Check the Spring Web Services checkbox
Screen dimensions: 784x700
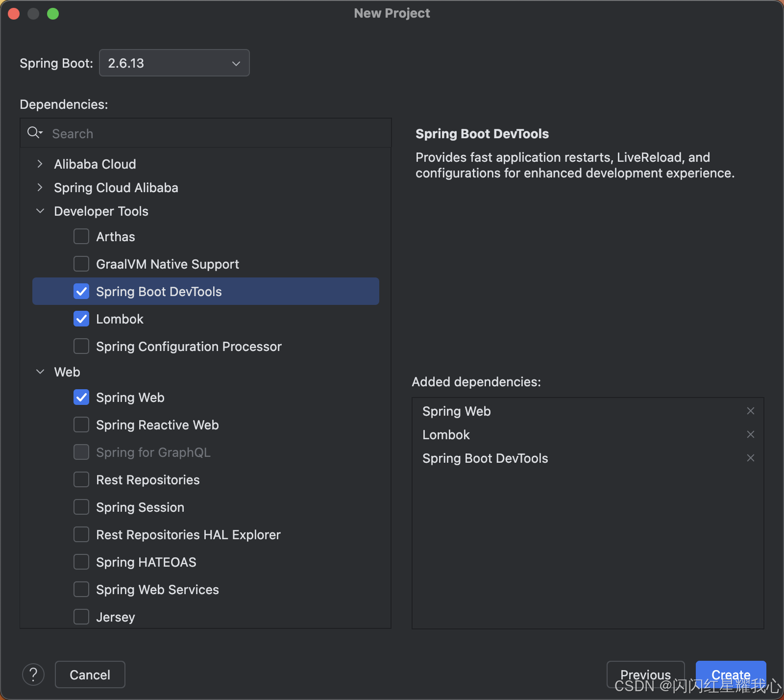[81, 589]
